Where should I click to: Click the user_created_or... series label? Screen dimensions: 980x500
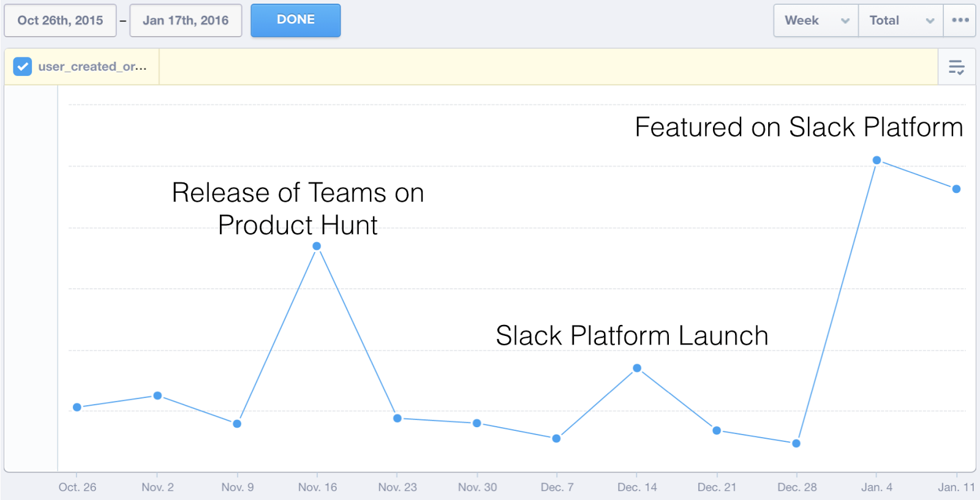pos(92,66)
